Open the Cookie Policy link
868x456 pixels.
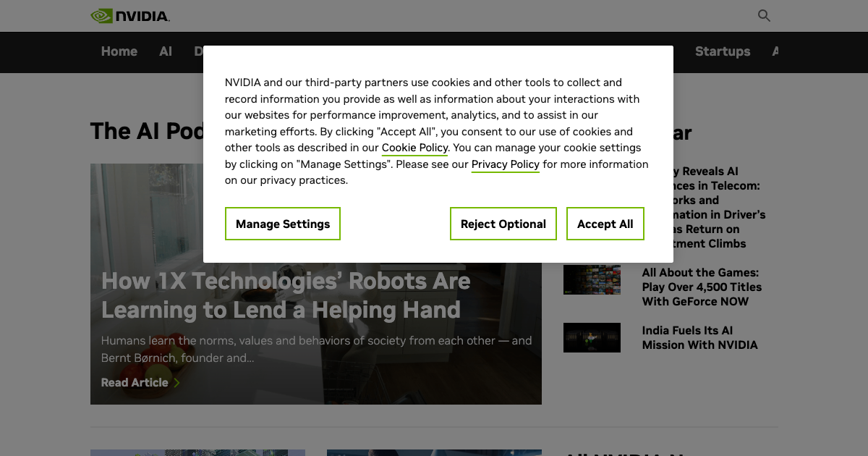pyautogui.click(x=414, y=148)
